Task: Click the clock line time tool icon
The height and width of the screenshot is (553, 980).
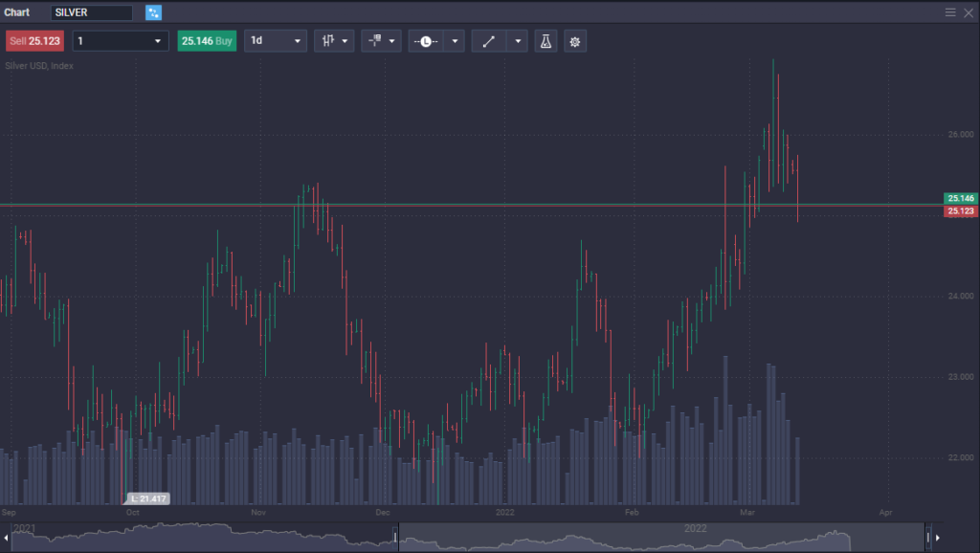Action: (426, 41)
